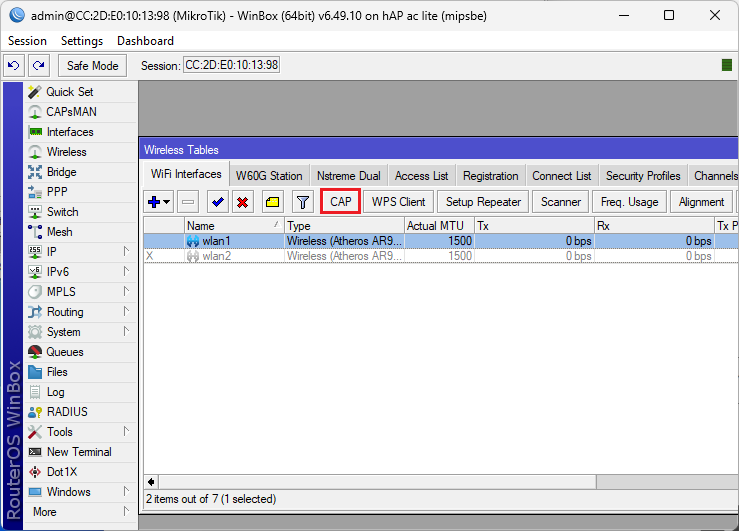Disable interface with red X icon
Viewport: 739px width, 531px height.
[x=243, y=202]
